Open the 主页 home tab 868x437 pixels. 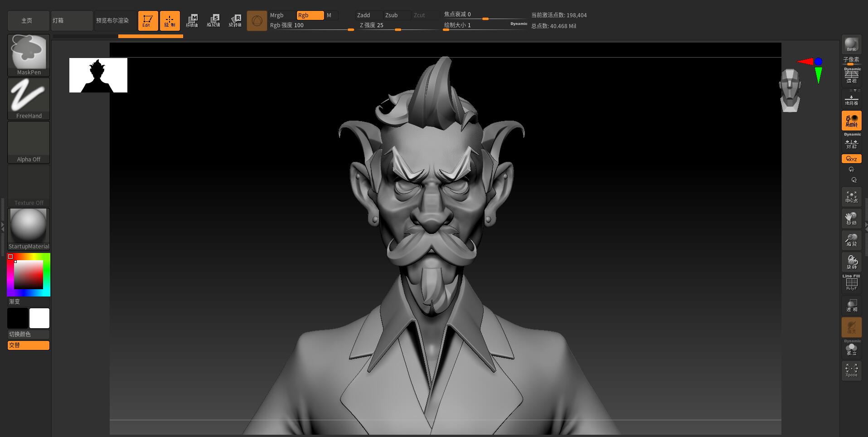point(28,20)
